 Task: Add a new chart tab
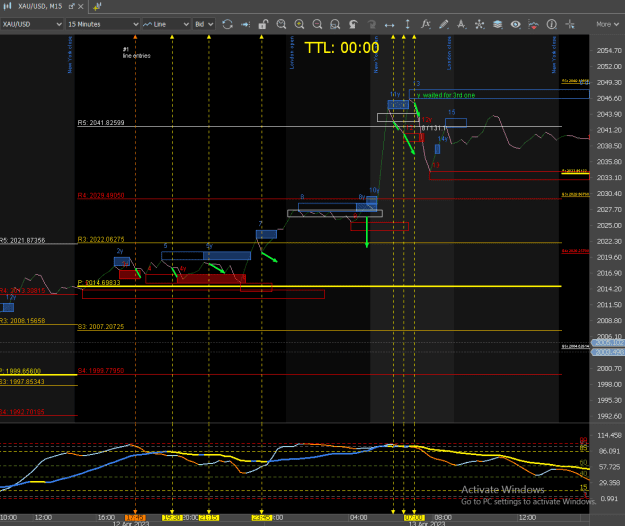point(97,6)
